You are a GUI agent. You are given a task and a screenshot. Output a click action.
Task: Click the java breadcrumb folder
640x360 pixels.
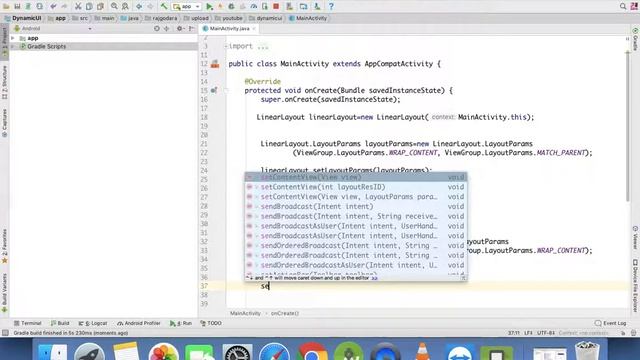pos(130,18)
